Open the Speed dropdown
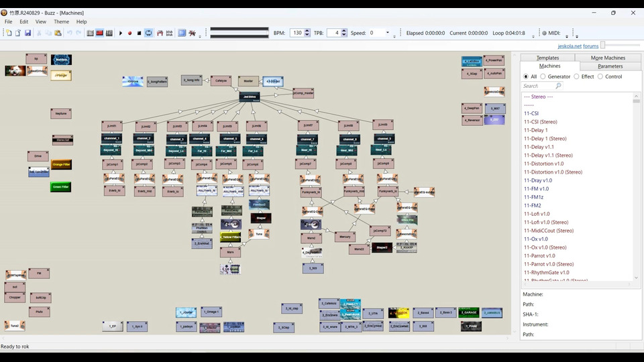The height and width of the screenshot is (362, 644). (x=387, y=32)
